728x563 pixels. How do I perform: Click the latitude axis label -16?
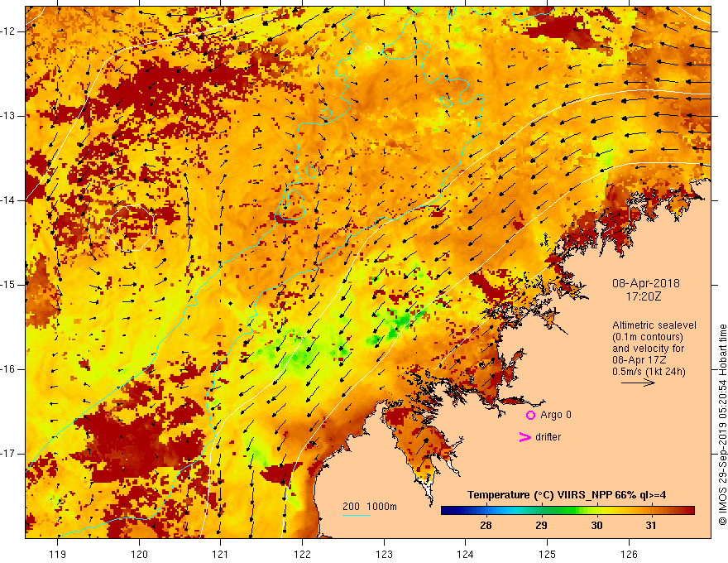(x=9, y=369)
